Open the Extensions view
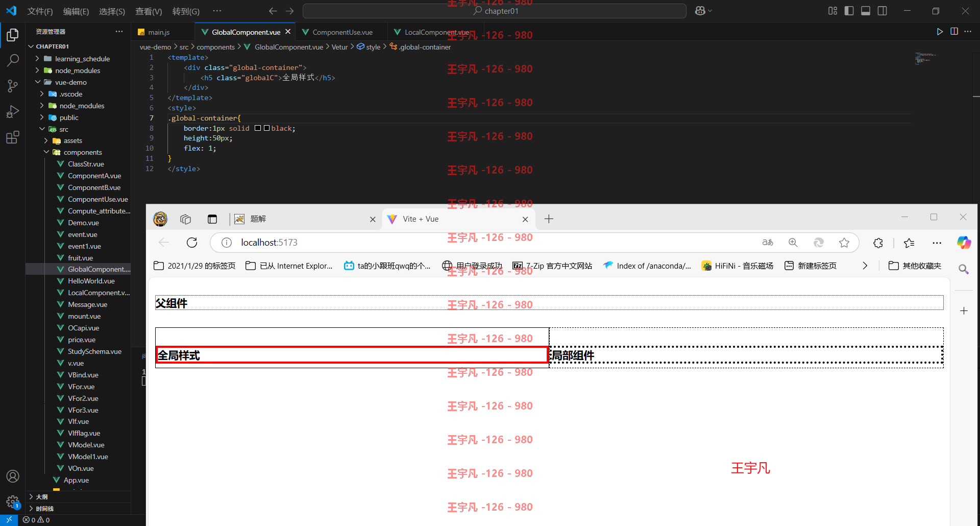The width and height of the screenshot is (980, 526). coord(13,137)
